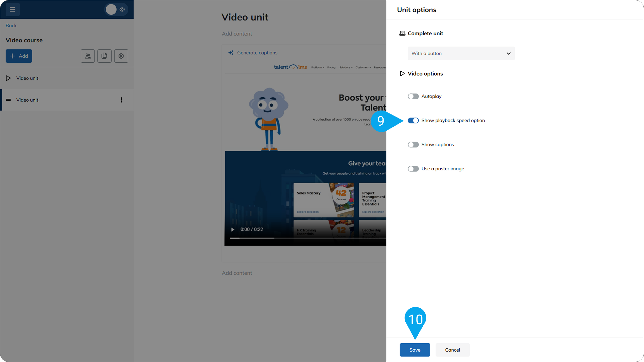Click the Complete unit icon
The image size is (644, 362).
tap(402, 33)
